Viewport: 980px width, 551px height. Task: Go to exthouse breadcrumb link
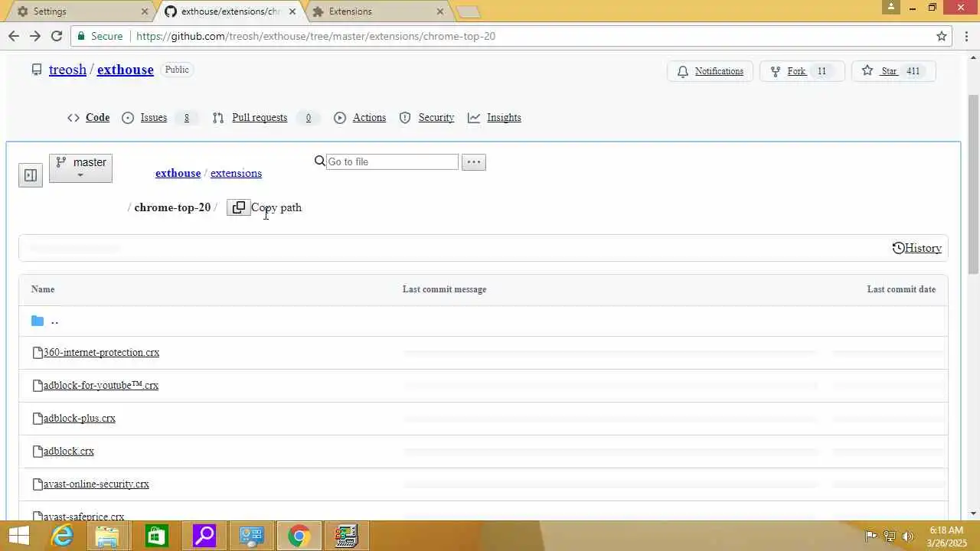coord(178,173)
